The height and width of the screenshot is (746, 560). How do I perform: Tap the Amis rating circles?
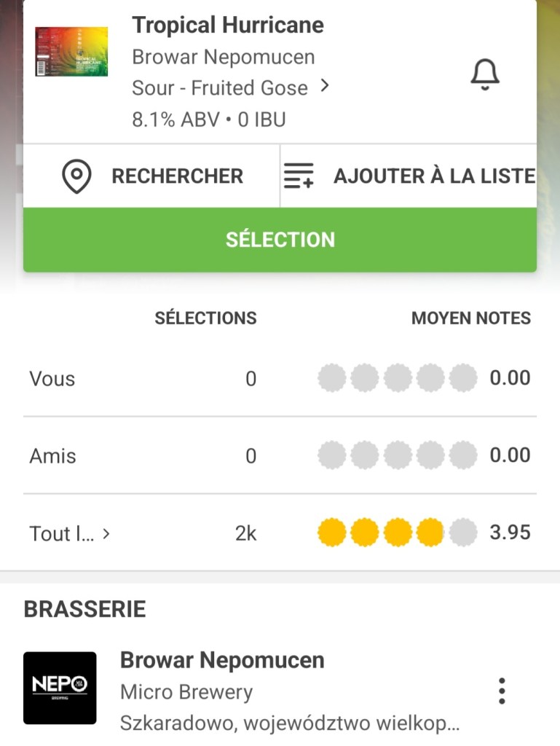(x=397, y=456)
